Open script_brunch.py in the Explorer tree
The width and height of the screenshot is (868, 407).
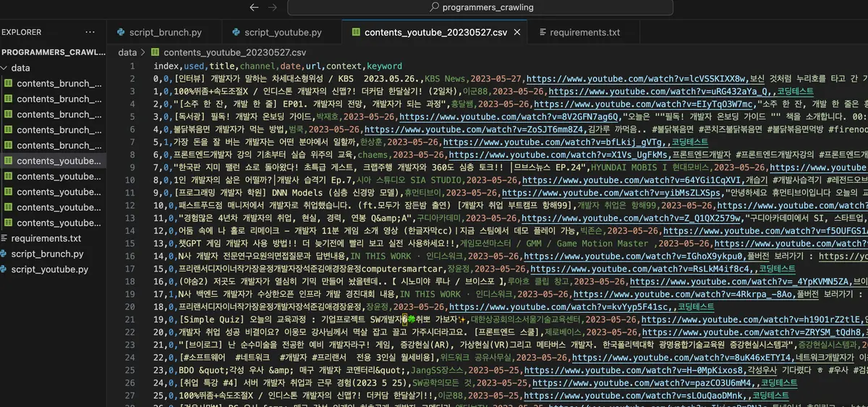[47, 254]
